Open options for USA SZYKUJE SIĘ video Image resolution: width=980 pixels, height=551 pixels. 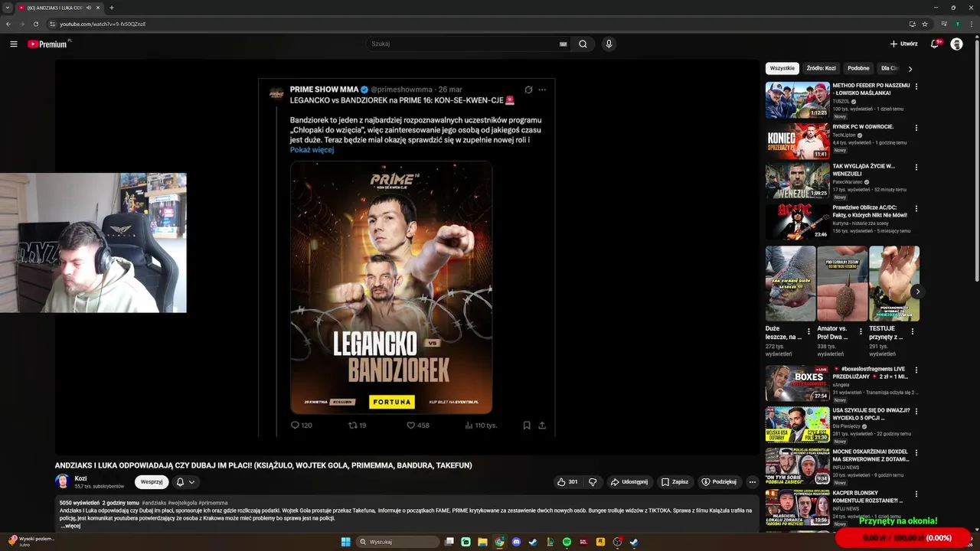(916, 411)
